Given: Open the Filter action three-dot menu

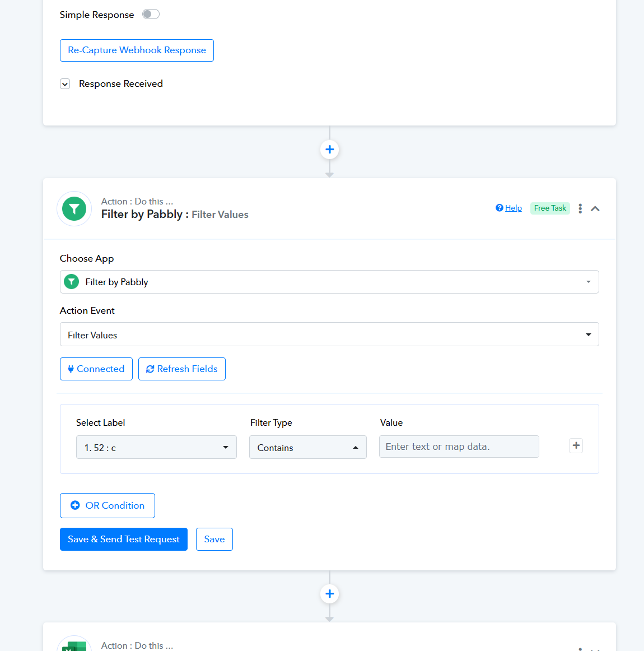Looking at the screenshot, I should (580, 208).
